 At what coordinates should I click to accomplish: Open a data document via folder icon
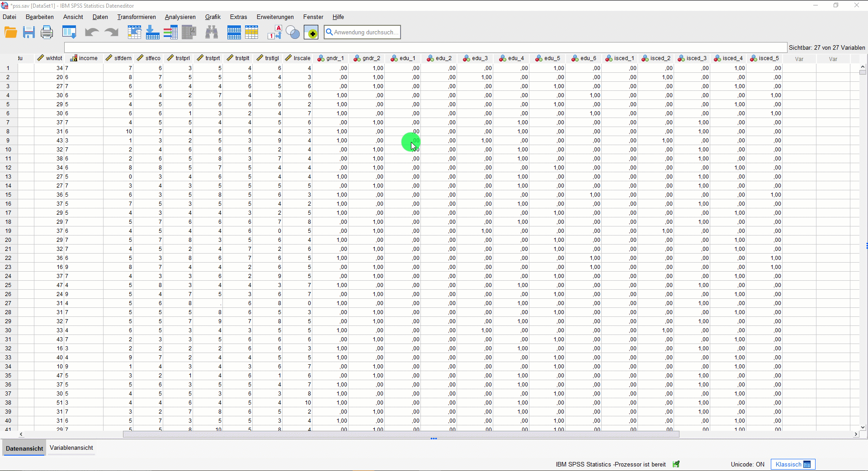tap(10, 33)
